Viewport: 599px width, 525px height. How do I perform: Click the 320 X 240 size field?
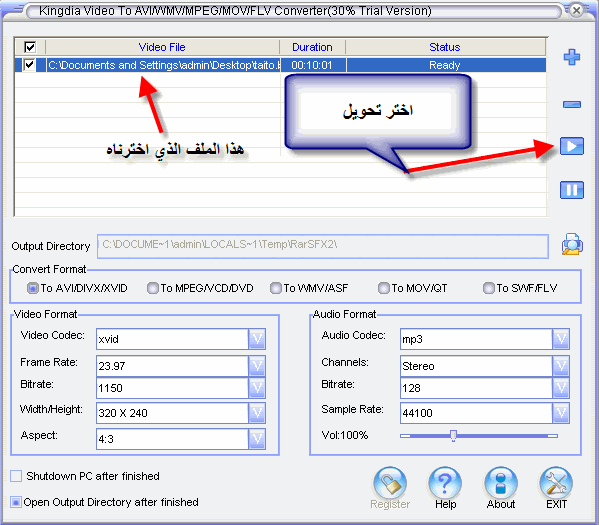point(172,413)
